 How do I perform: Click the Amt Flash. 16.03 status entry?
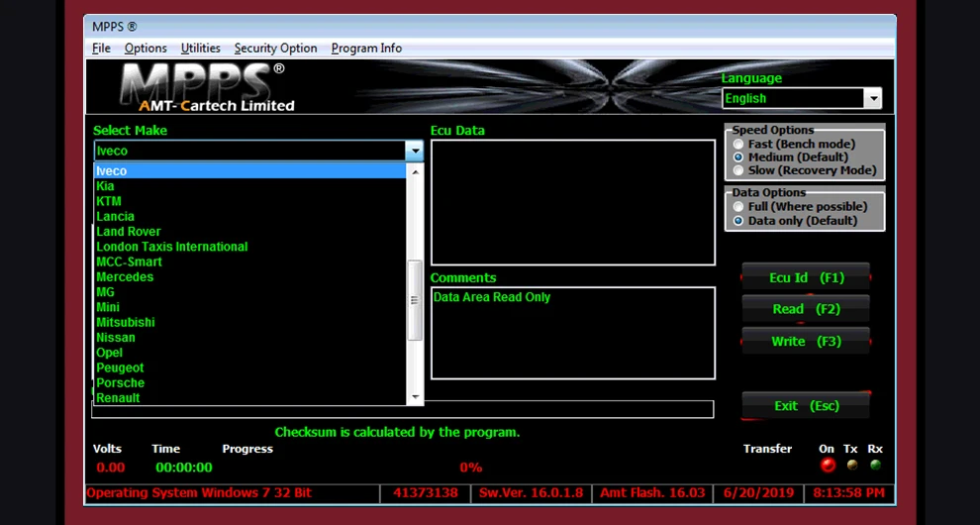(x=653, y=493)
